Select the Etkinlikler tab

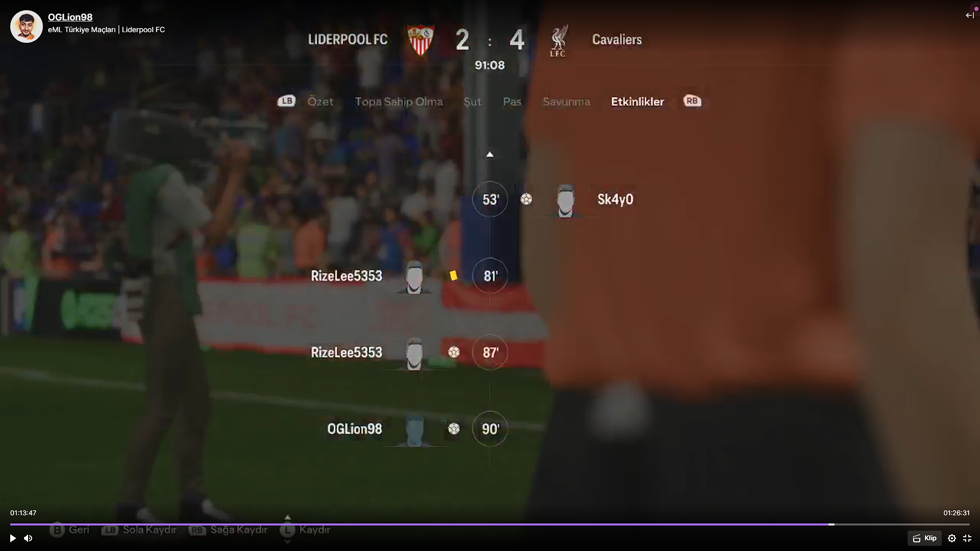click(x=638, y=102)
